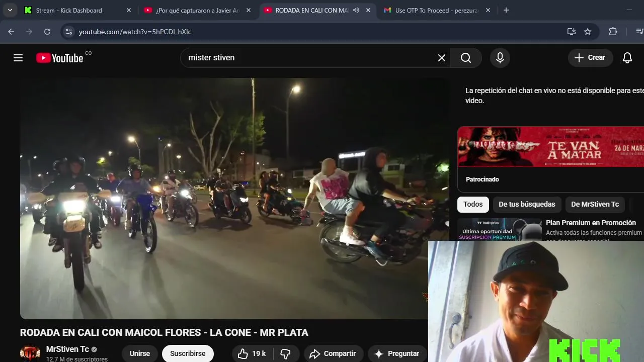Switch to ¿Por qué capturaron a Javier tab
644x362 pixels.
point(197,10)
